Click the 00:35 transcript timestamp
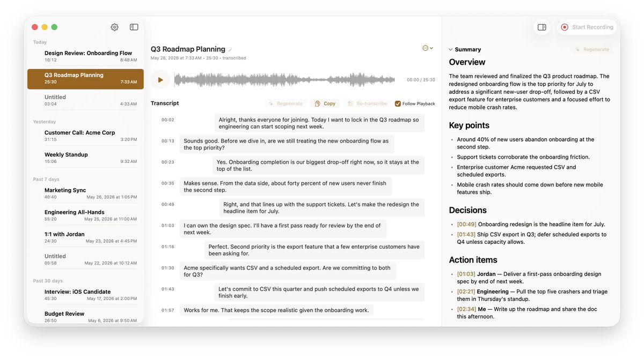This screenshot has height=358, width=644. (168, 183)
